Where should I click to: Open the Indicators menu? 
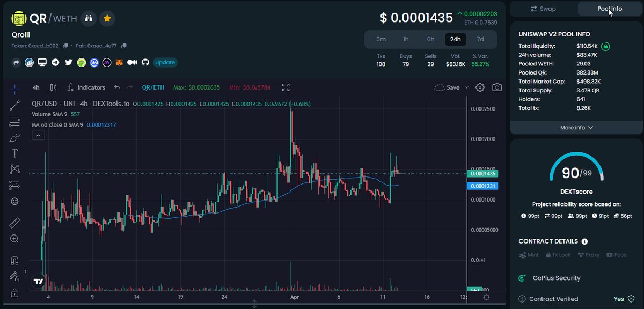(86, 87)
